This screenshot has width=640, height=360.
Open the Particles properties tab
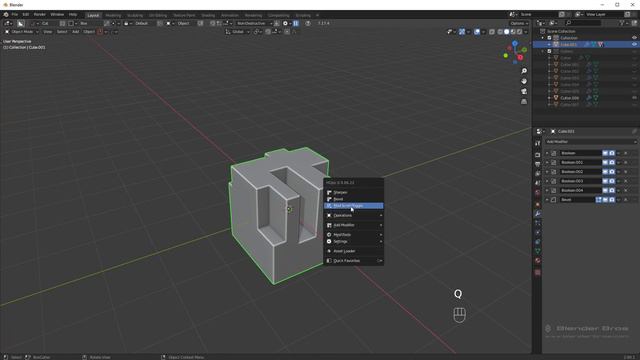pos(538,223)
